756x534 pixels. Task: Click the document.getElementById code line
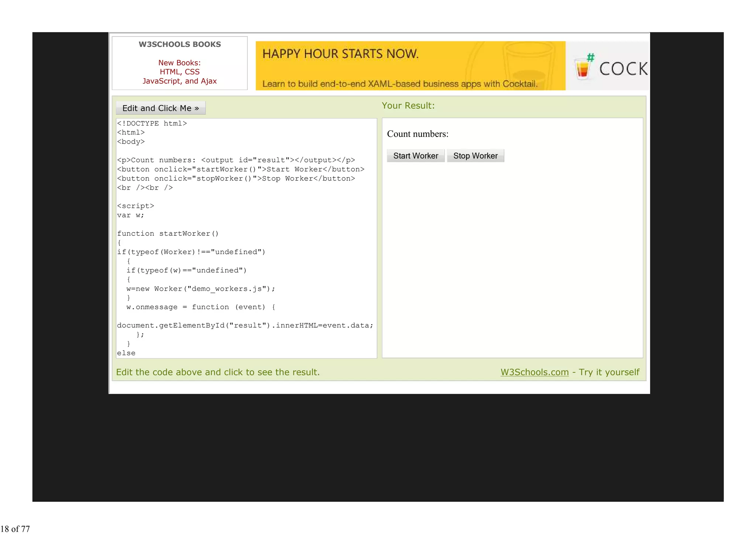pyautogui.click(x=245, y=325)
